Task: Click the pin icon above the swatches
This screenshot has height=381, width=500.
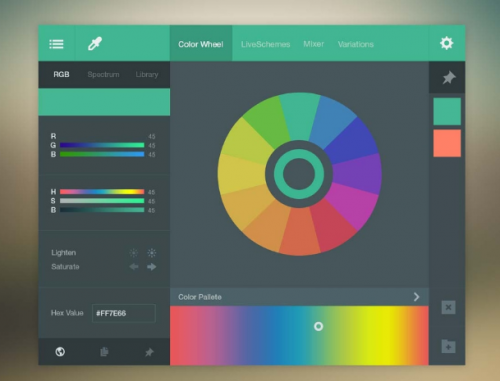Action: tap(449, 78)
